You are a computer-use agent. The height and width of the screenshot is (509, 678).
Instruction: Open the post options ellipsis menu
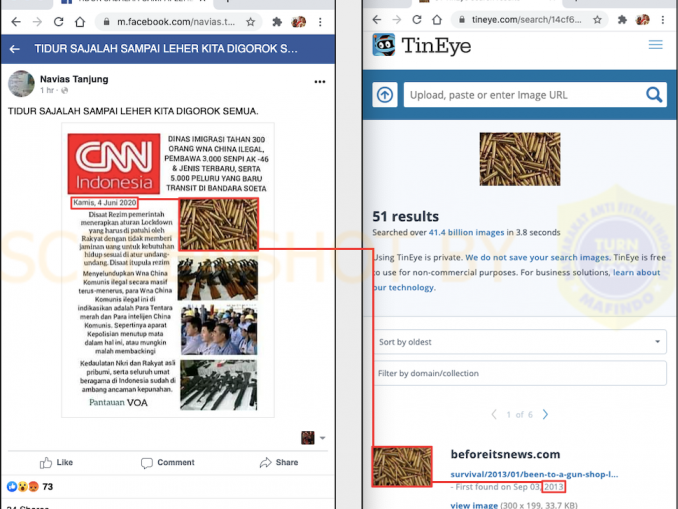[x=320, y=82]
